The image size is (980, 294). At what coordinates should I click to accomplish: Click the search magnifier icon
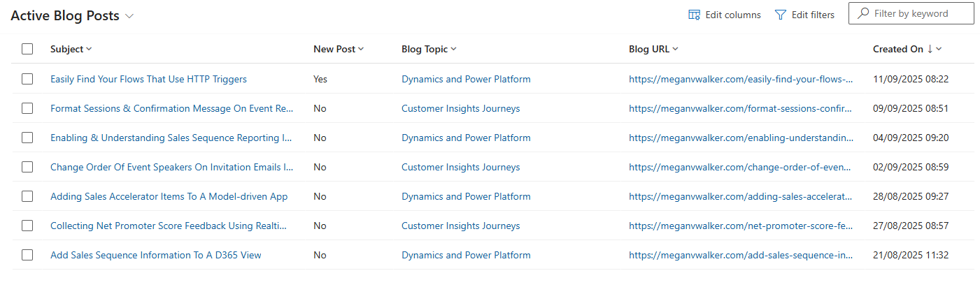coord(863,13)
